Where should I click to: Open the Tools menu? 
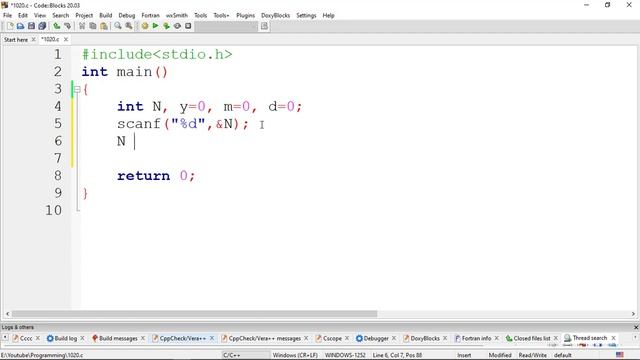(x=200, y=16)
